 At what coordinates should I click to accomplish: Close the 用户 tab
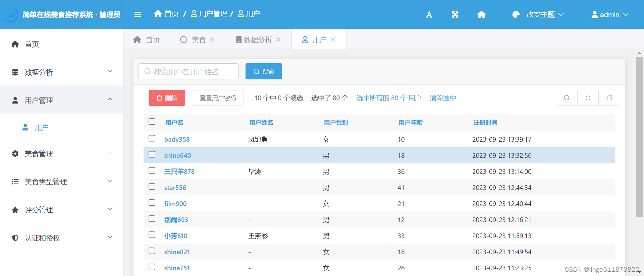click(333, 40)
